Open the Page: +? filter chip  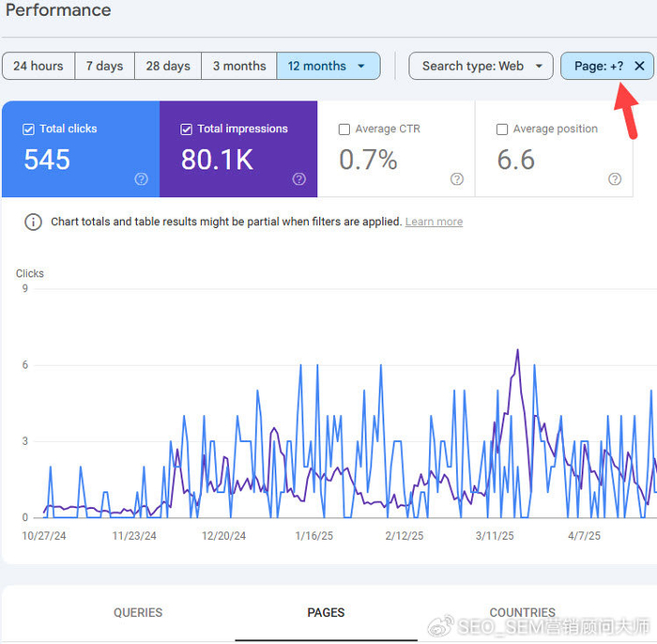coord(599,66)
